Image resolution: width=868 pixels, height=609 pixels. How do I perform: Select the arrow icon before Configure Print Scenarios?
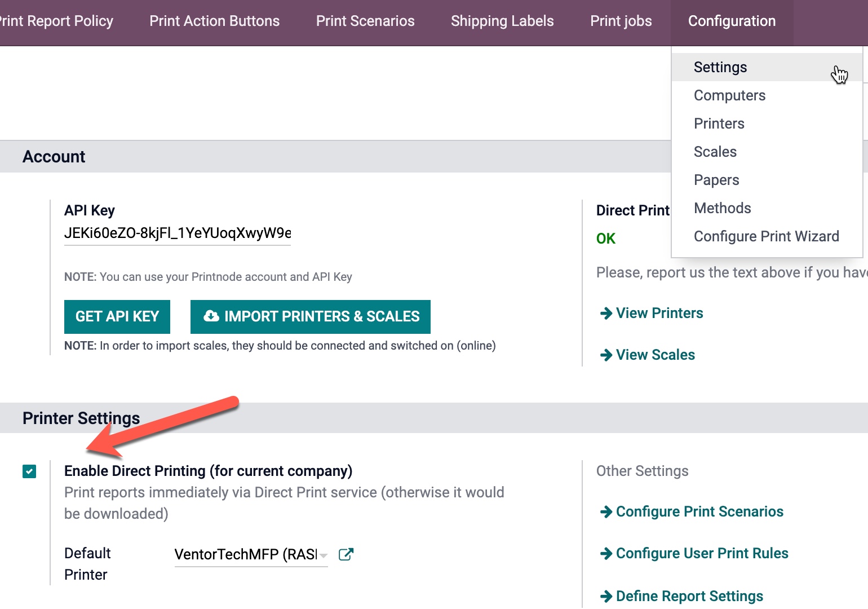pos(606,511)
